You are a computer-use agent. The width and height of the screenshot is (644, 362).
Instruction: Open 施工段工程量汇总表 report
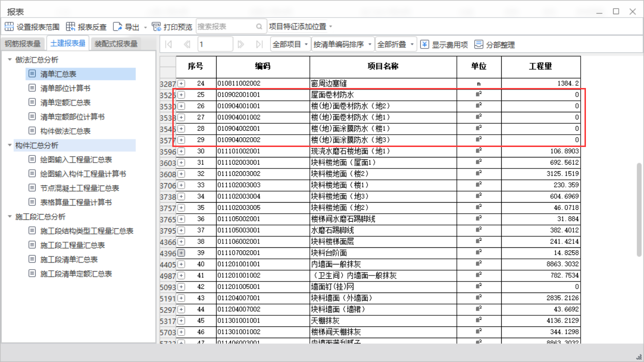(72, 245)
